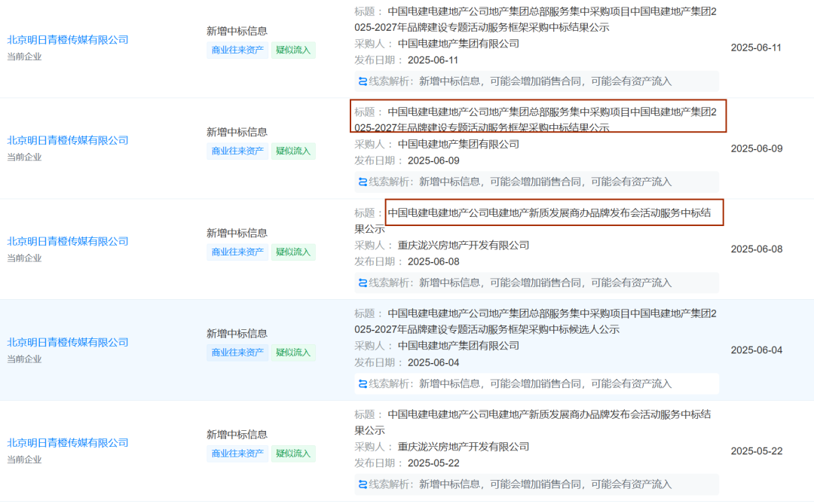Click 商业往来资产 tag in the 2025-05-22 row

tap(237, 454)
